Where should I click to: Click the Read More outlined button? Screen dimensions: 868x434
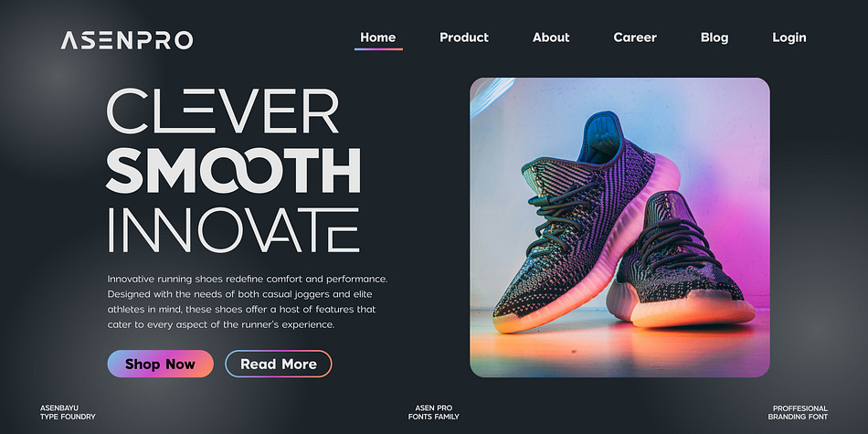click(279, 364)
